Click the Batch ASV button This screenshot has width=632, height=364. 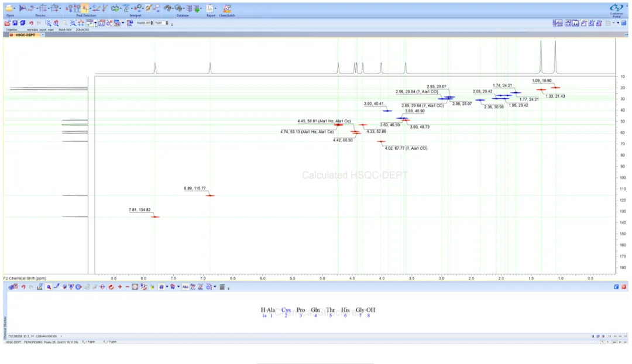click(x=65, y=30)
